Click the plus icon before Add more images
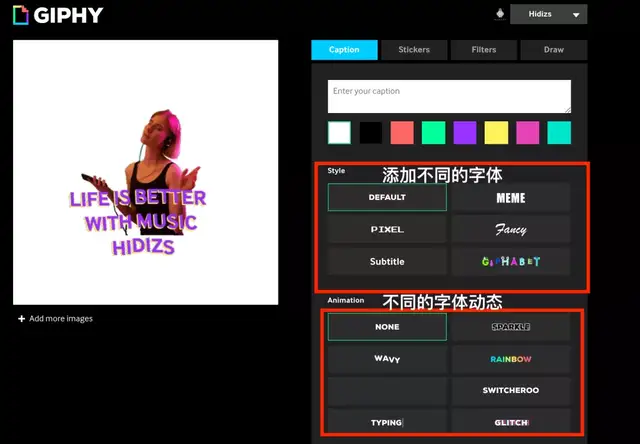 tap(22, 318)
